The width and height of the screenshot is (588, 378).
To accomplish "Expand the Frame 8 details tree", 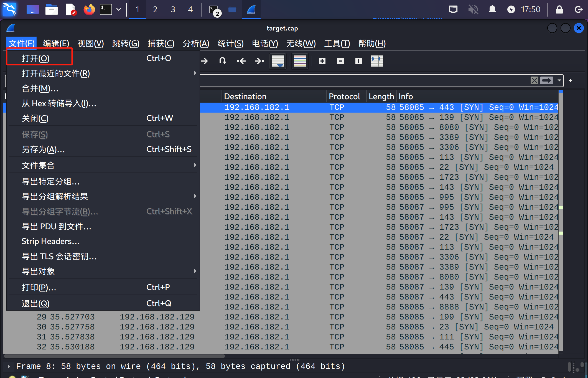I will coord(9,366).
